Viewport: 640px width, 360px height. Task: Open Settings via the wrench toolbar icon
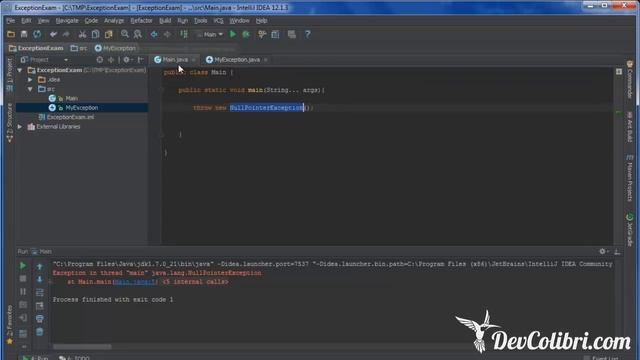click(262, 34)
